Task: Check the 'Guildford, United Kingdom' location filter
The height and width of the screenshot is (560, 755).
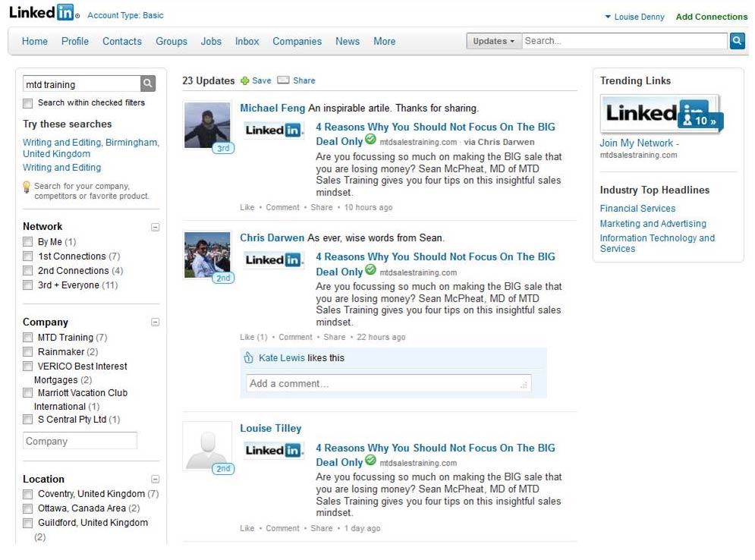Action: (x=28, y=523)
